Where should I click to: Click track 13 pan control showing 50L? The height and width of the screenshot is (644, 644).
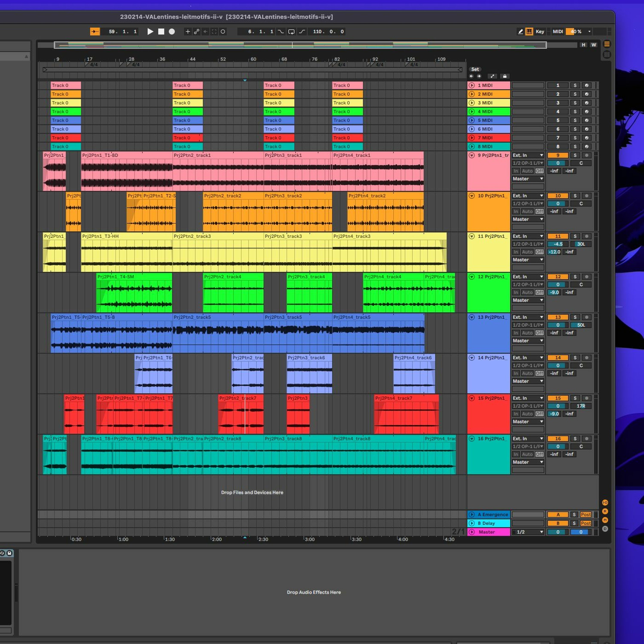pos(581,325)
